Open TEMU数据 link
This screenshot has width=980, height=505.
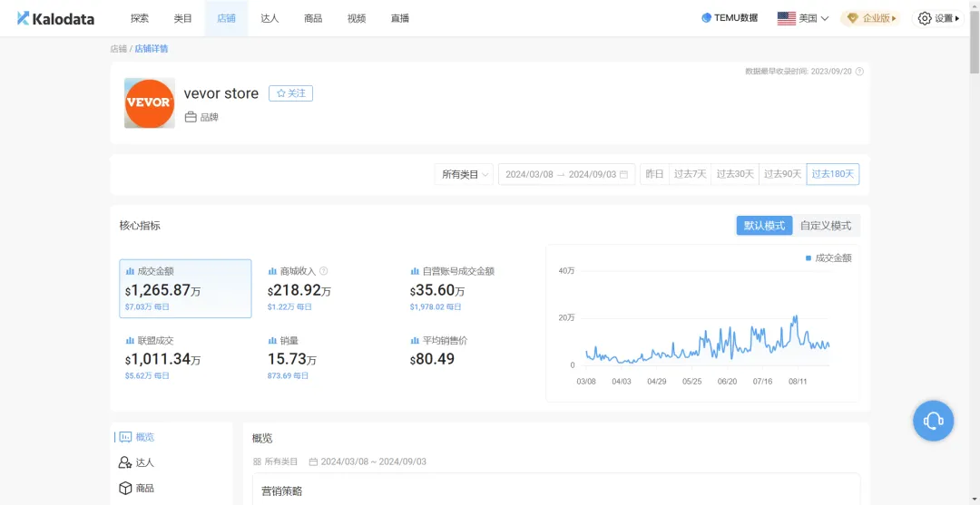tap(730, 18)
